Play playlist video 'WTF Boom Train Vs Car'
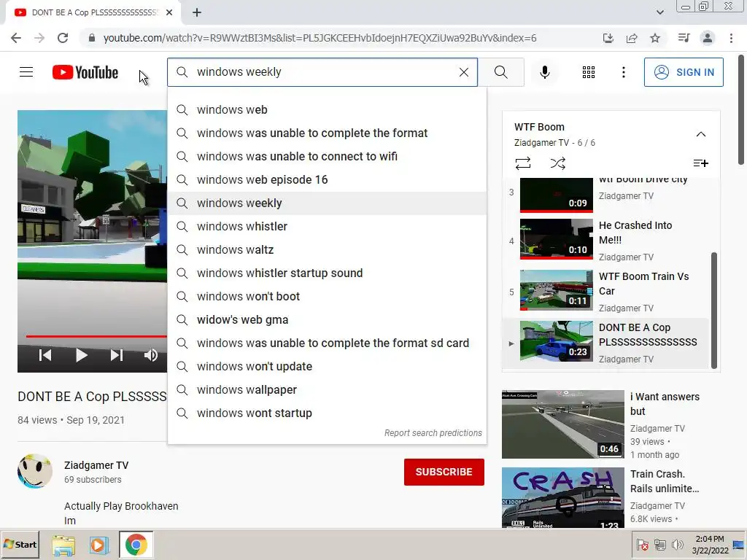Viewport: 747px width, 560px height. coord(606,290)
